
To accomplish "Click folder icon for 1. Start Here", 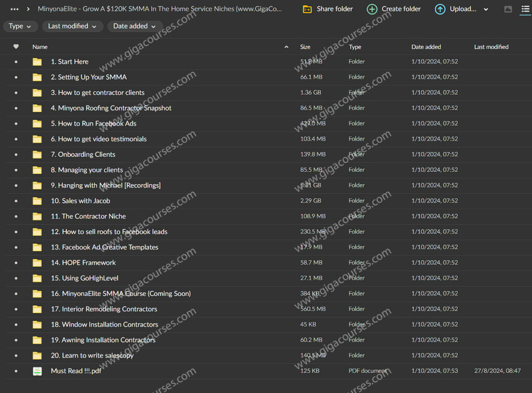I will coord(37,62).
